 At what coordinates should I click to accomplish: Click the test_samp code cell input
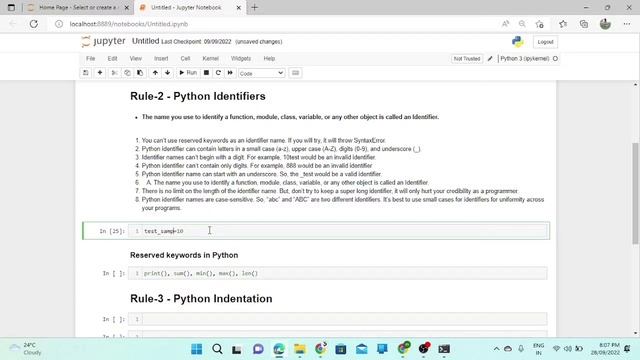[x=344, y=231]
